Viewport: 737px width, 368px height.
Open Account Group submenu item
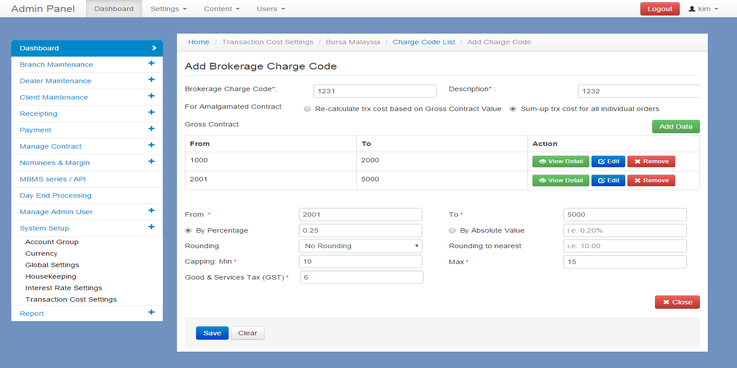(x=52, y=242)
